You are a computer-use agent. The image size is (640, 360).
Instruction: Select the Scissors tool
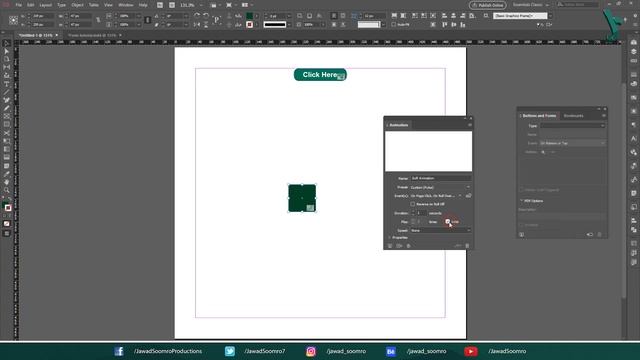7,133
